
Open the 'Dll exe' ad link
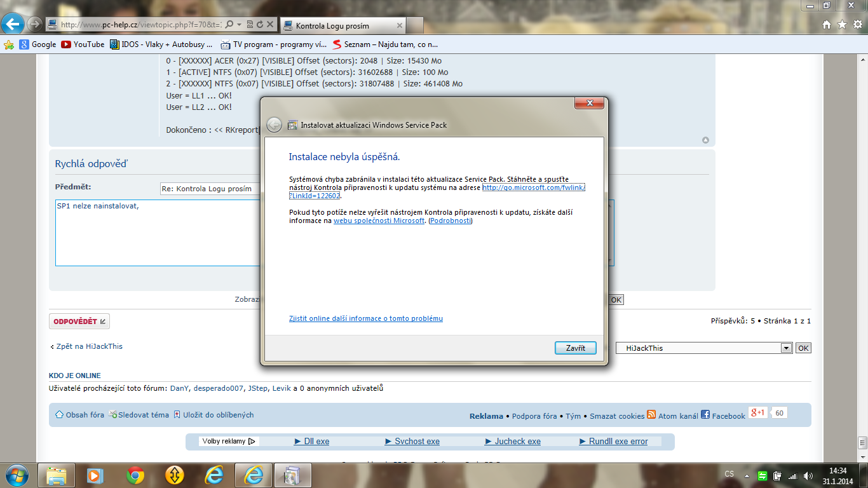(x=312, y=441)
